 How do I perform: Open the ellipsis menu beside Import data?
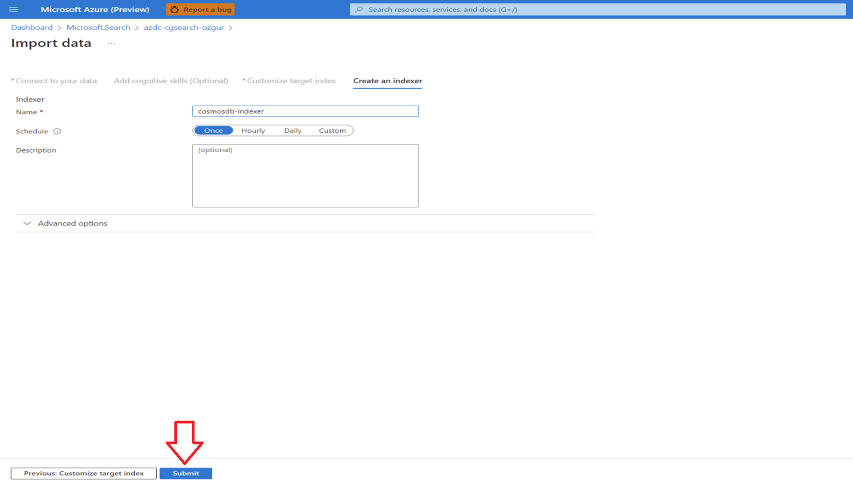pyautogui.click(x=111, y=43)
